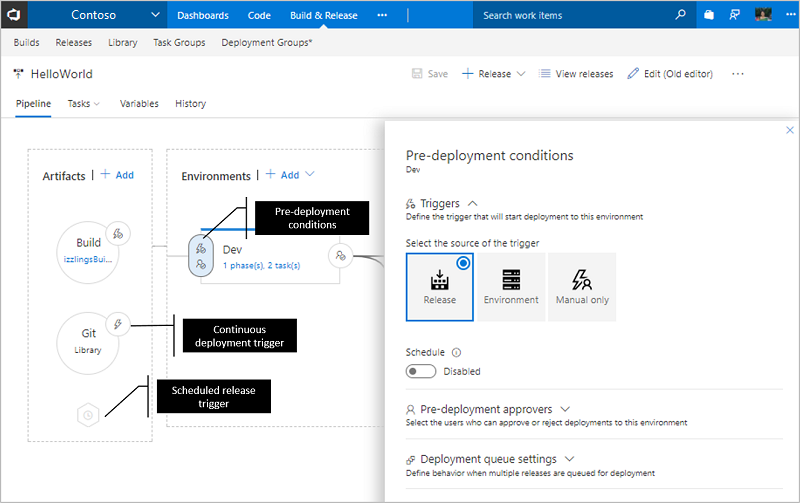Click the Git artifact lightning trigger icon

click(x=118, y=324)
